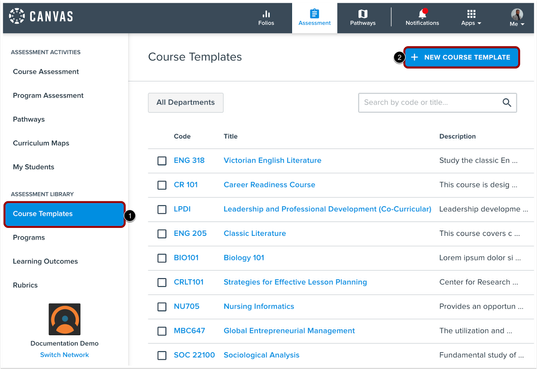The image size is (537, 369).
Task: Open the Folios bar chart icon
Action: point(266,14)
